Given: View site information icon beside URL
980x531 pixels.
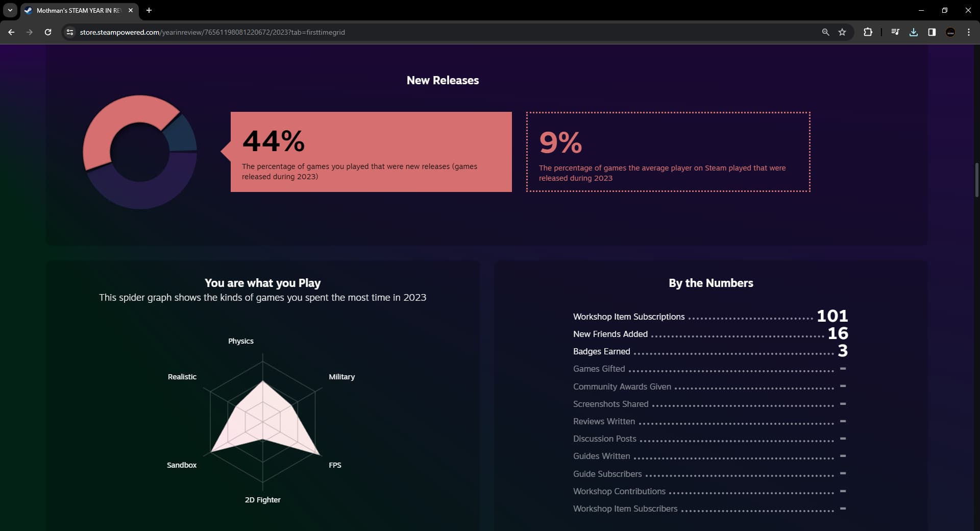Looking at the screenshot, I should 70,32.
